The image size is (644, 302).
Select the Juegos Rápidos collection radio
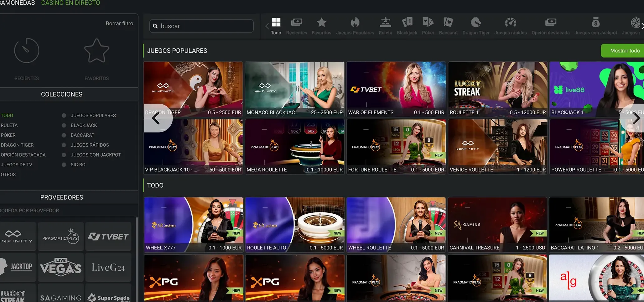[x=64, y=145]
